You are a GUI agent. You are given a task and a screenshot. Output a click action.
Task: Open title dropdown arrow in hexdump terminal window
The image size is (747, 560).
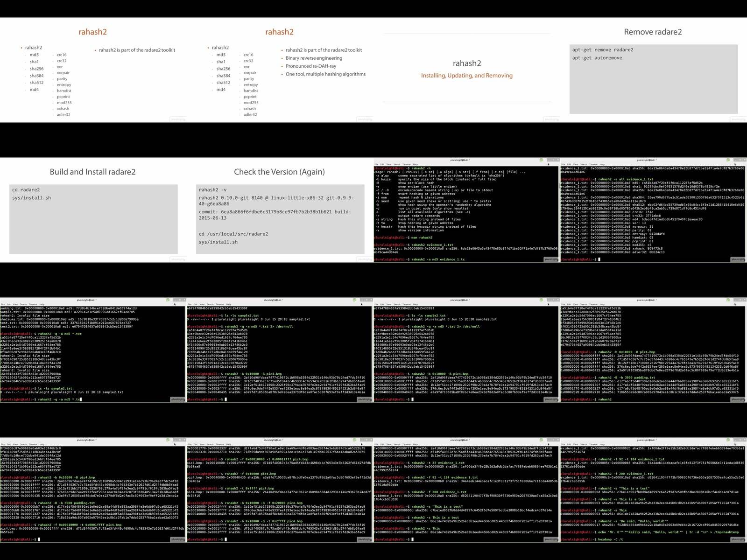656,440
